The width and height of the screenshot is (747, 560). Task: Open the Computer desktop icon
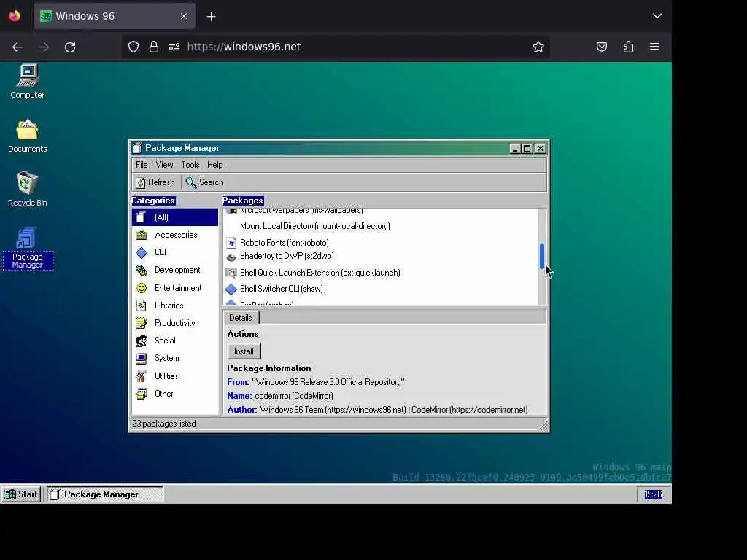click(27, 82)
